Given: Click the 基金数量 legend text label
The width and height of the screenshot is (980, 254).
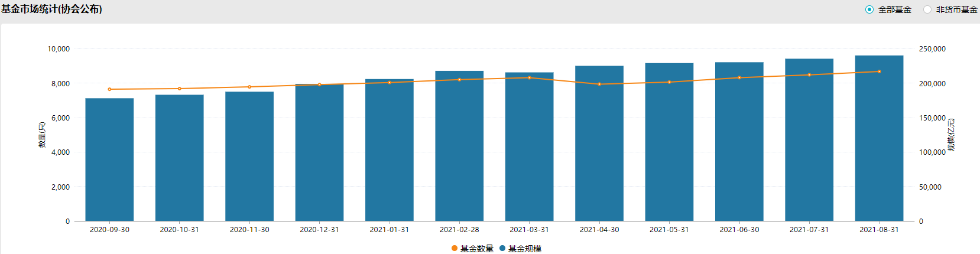Looking at the screenshot, I should (476, 249).
